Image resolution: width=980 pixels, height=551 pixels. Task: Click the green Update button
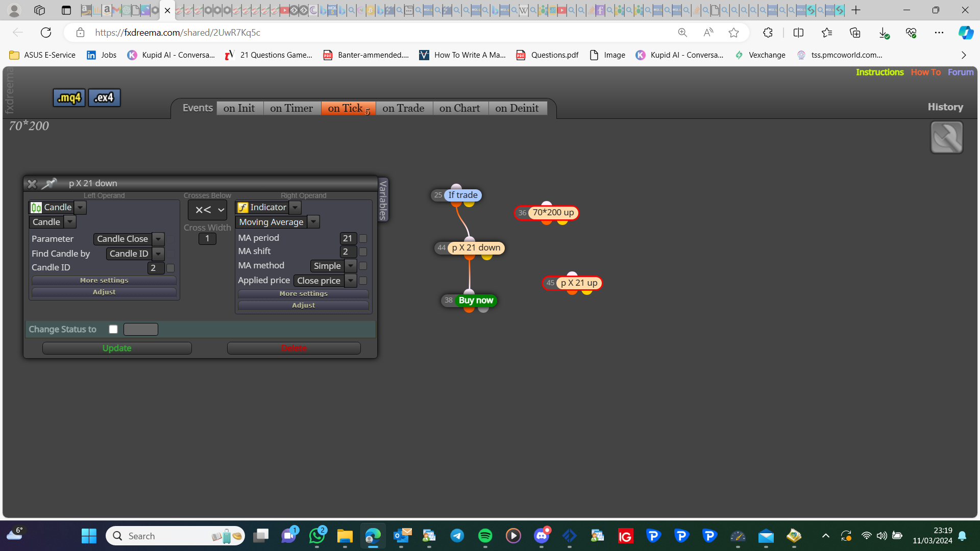pos(117,348)
